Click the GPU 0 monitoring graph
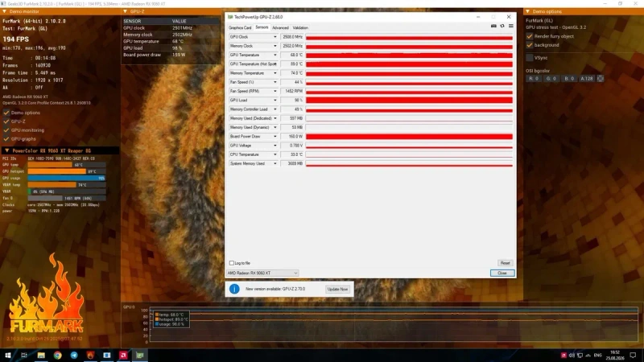 point(394,325)
